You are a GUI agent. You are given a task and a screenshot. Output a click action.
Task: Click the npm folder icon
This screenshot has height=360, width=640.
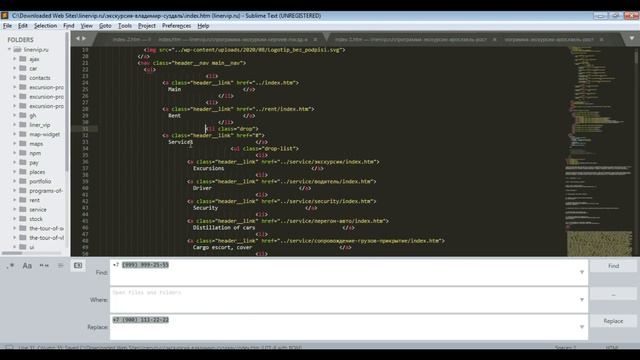tap(23, 153)
